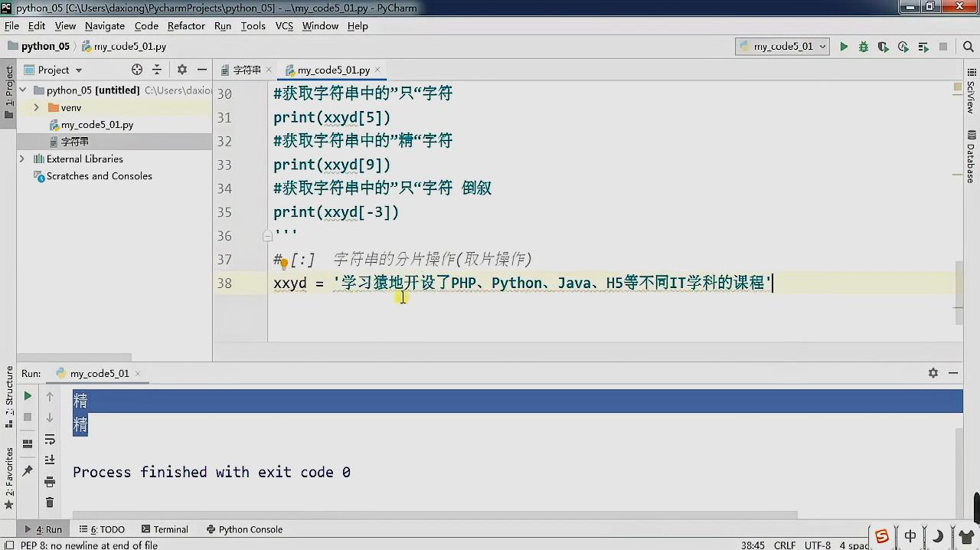Collapse the venv folder
The width and height of the screenshot is (980, 550).
[36, 107]
